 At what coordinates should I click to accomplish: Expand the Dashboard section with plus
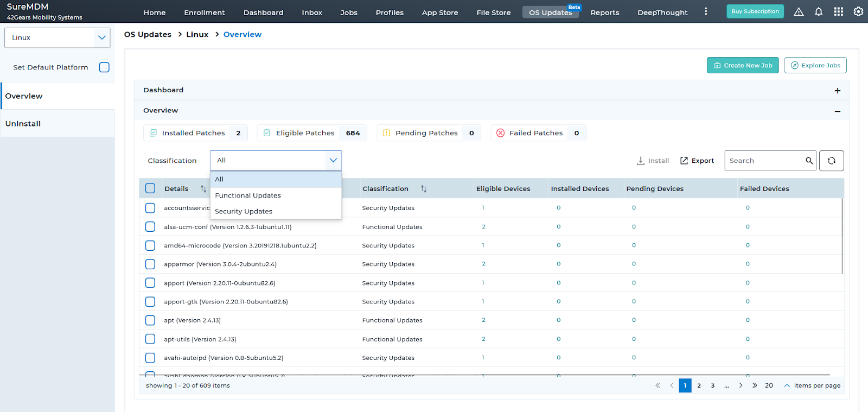pyautogui.click(x=837, y=91)
